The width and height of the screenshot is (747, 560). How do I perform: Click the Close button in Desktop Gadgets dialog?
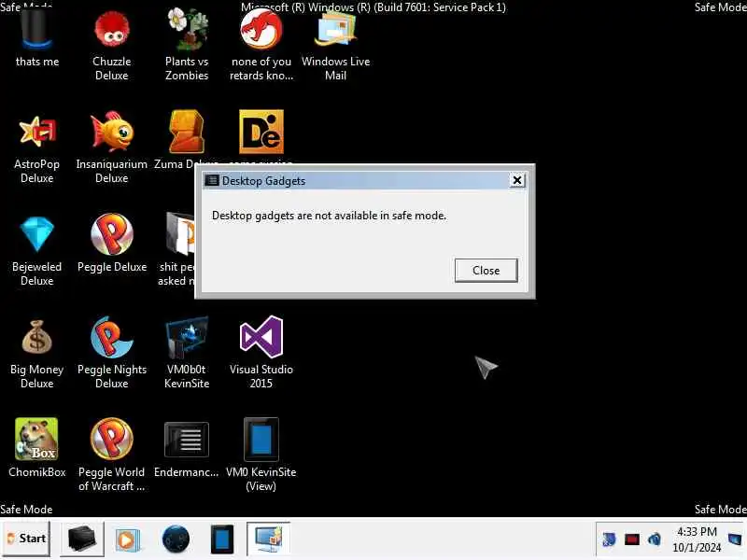tap(486, 271)
